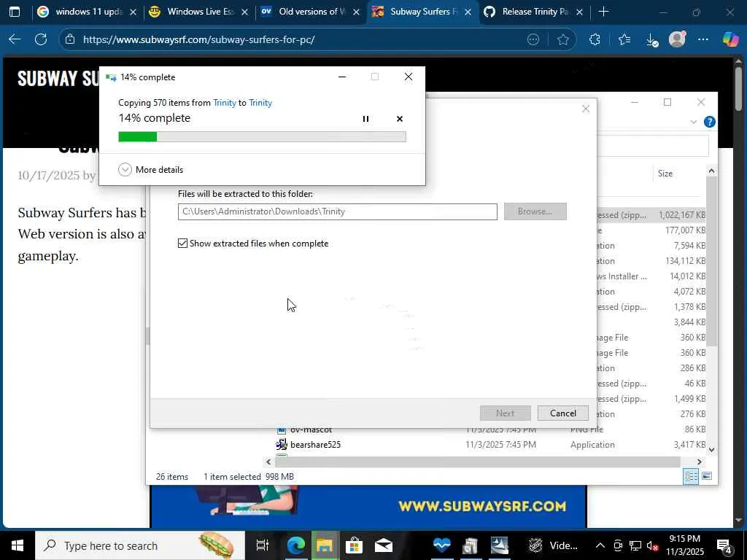Viewport: 747px width, 560px height.
Task: Open the tab actions menu icon
Action: point(15,12)
